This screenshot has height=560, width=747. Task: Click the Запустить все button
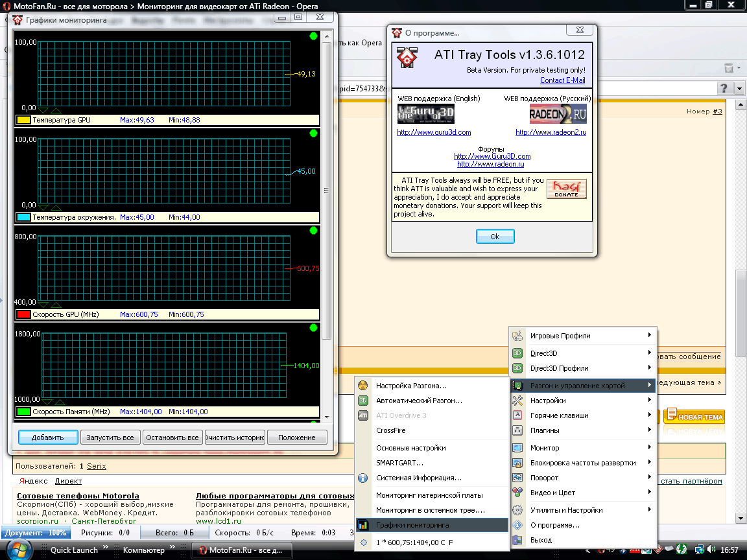[110, 437]
